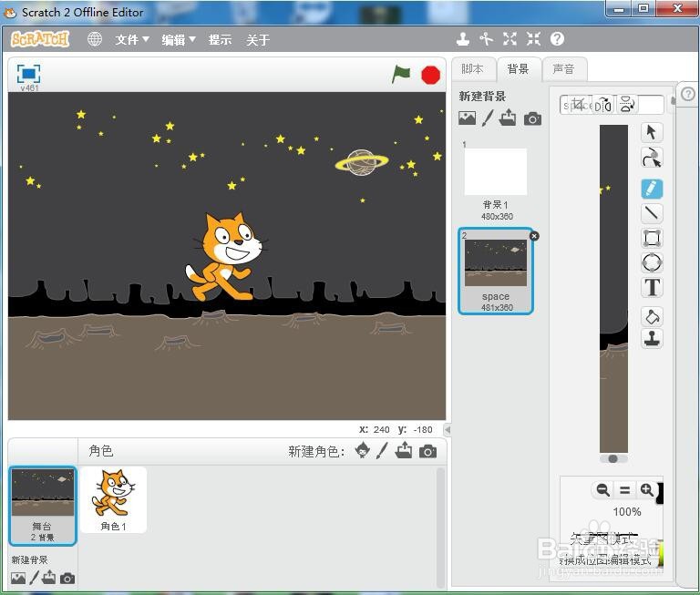Take backdrop photo from camera in panel

coord(532,118)
